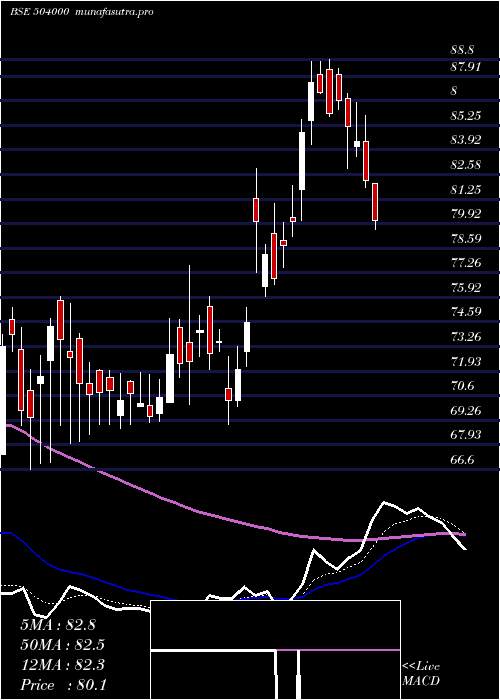Select the 74.59 price axis label

point(466,312)
